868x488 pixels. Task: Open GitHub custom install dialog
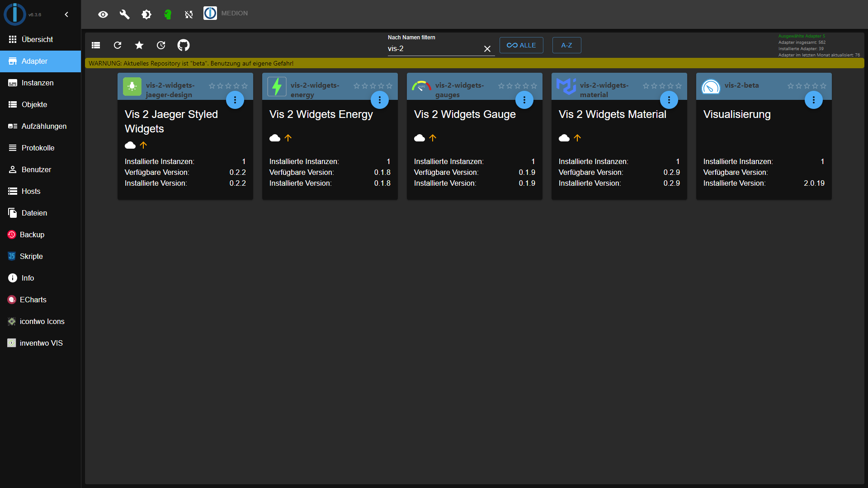pos(184,45)
